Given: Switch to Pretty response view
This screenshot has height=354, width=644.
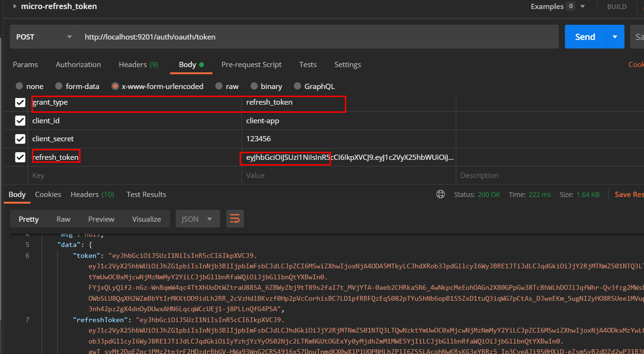Looking at the screenshot, I should click(29, 219).
